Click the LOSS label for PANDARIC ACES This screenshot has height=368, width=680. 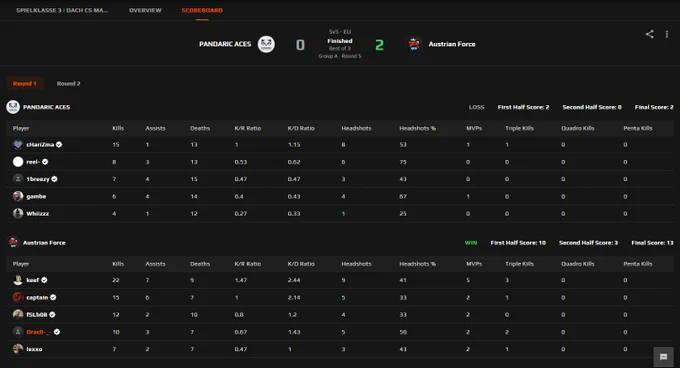[x=476, y=107]
